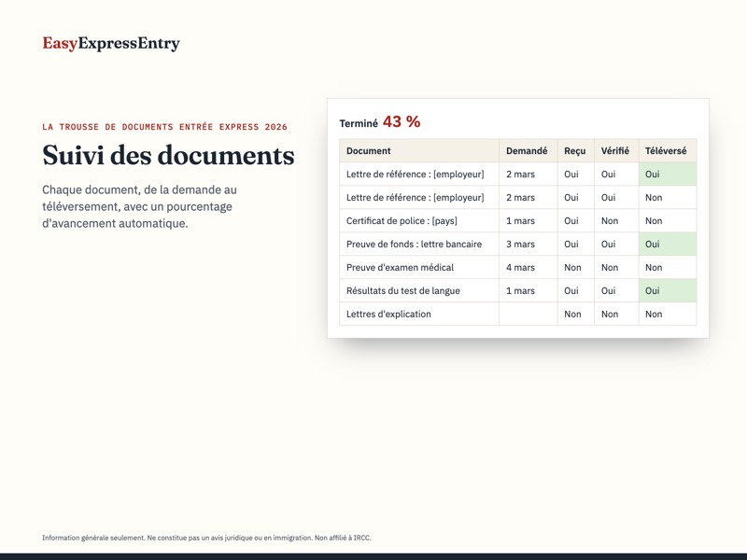Click Vérifié 'Non' in the Preuve d'examen médical row
The image size is (747, 560).
coord(616,267)
